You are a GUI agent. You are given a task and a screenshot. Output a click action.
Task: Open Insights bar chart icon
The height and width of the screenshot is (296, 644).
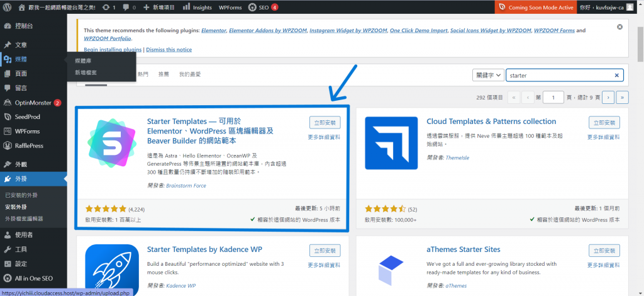coord(186,7)
